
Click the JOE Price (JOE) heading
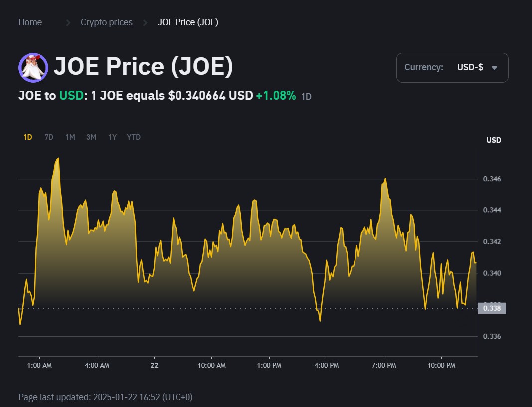(x=144, y=66)
